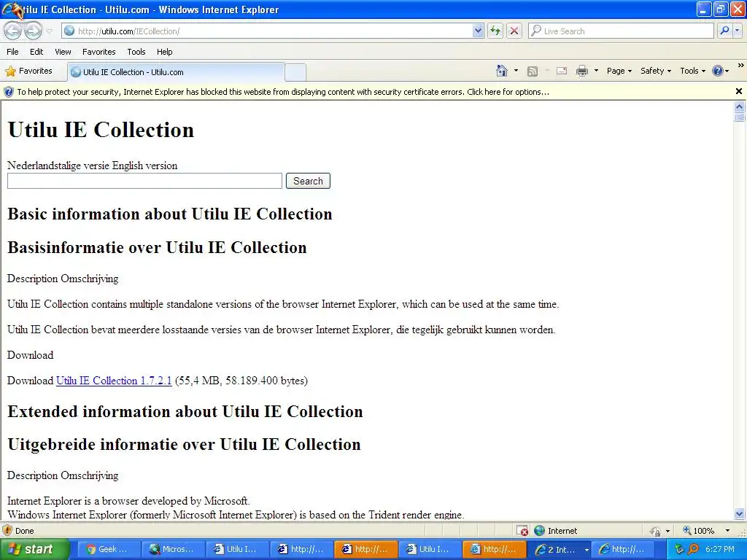Viewport: 747px width, 560px height.
Task: Click the 6:27 PM taskbar clock
Action: 720,549
